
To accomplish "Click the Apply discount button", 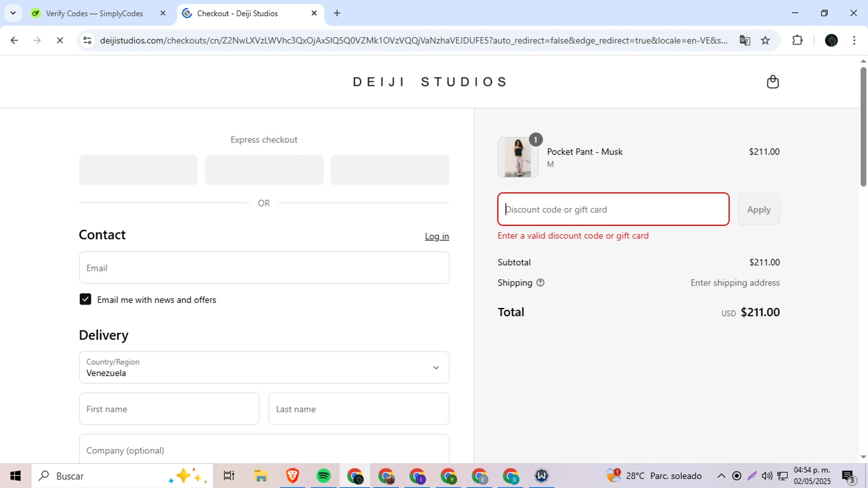I will [x=759, y=209].
